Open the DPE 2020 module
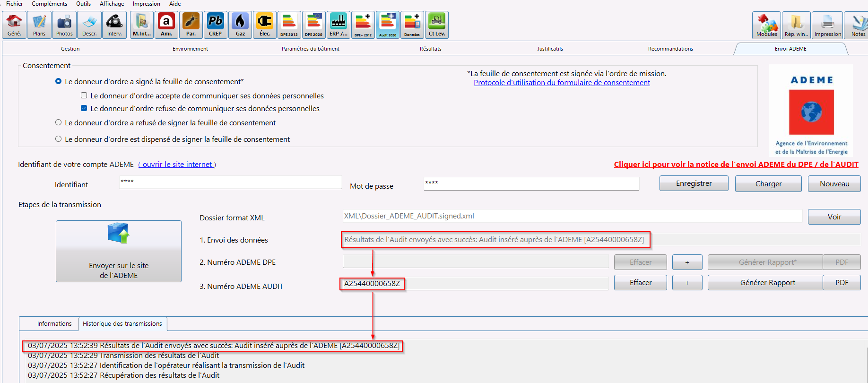The height and width of the screenshot is (383, 868). point(314,25)
